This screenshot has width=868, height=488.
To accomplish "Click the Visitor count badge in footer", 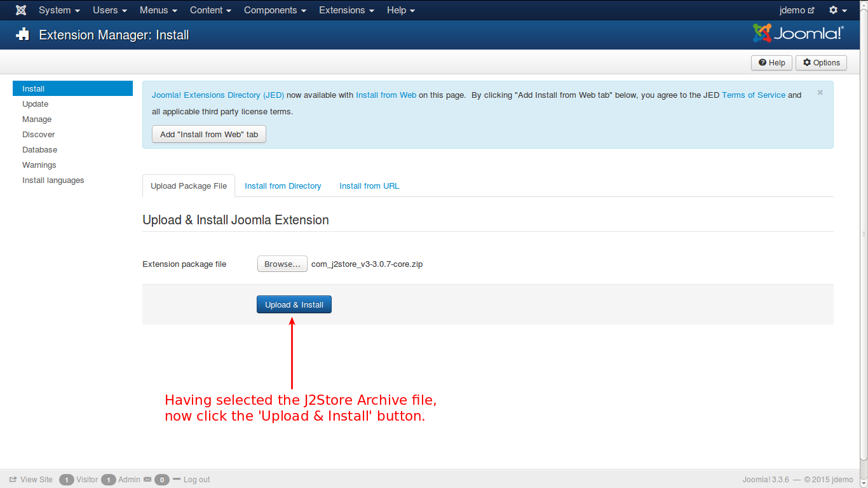I will pos(67,480).
